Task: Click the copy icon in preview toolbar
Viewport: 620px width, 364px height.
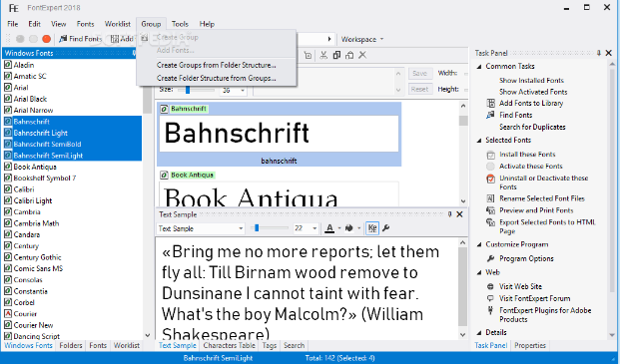Action: (x=336, y=55)
